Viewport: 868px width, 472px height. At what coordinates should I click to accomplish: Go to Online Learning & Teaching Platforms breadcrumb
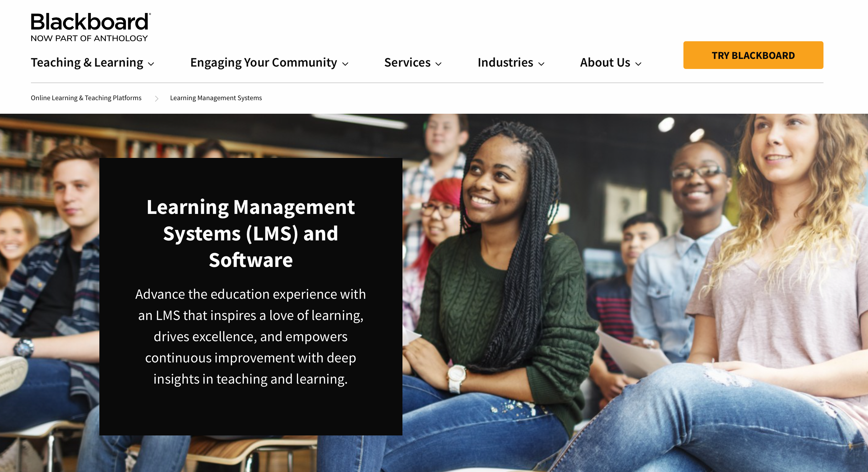point(86,98)
